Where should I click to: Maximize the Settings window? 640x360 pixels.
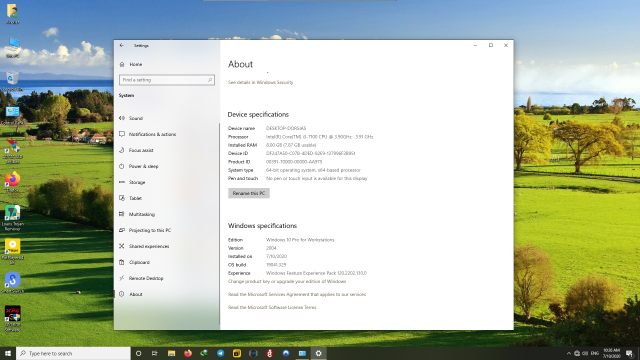[x=491, y=46]
